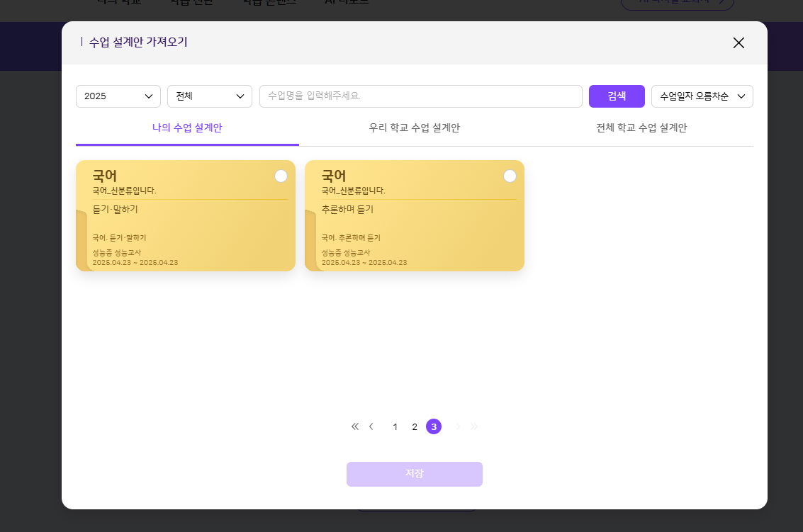
Task: Click the next page arrow in pagination
Action: coord(458,426)
